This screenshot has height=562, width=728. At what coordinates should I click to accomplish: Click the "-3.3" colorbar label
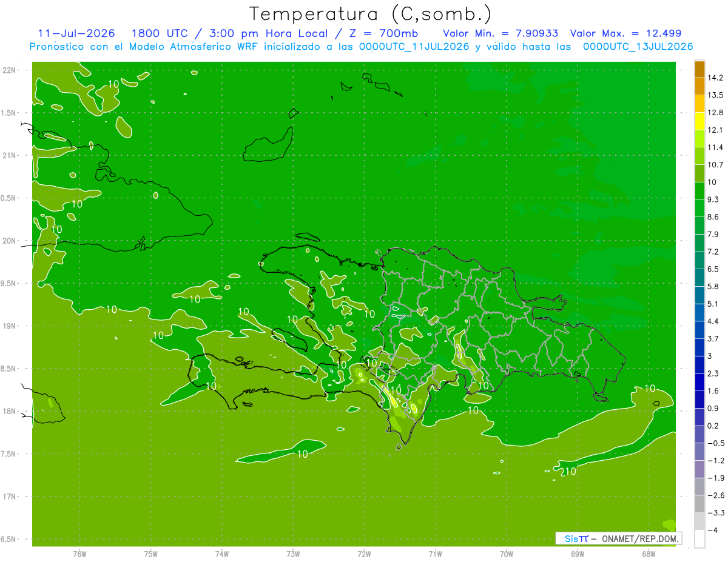pos(716,513)
